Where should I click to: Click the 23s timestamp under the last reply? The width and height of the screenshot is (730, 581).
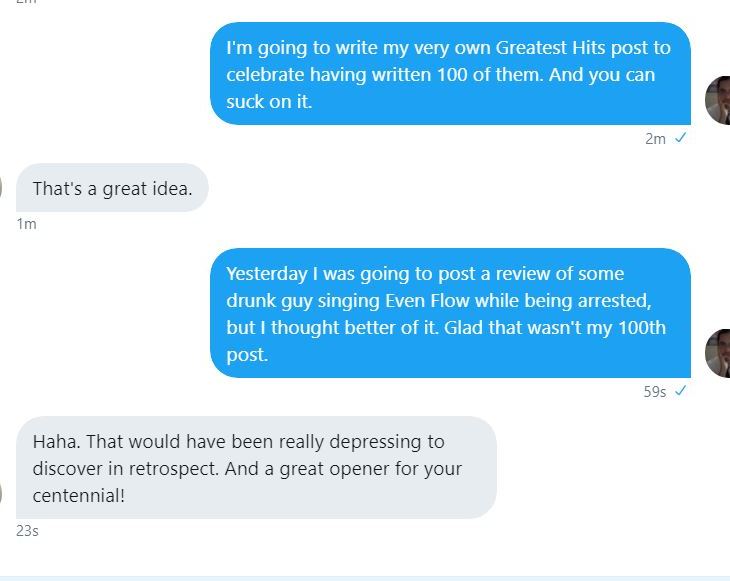point(27,531)
